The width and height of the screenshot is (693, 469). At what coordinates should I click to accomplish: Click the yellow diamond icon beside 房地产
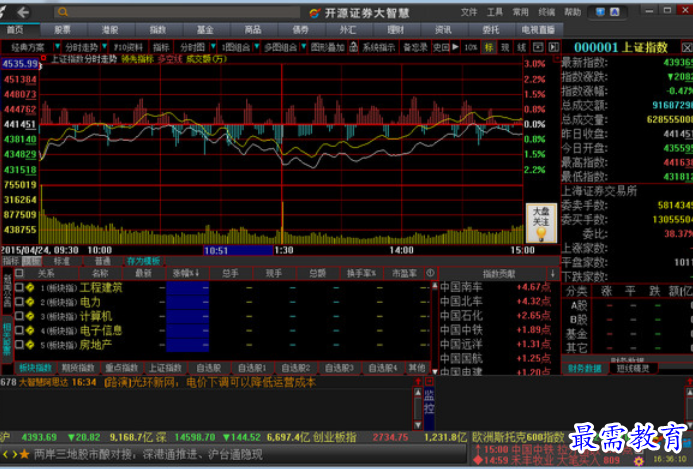30,344
